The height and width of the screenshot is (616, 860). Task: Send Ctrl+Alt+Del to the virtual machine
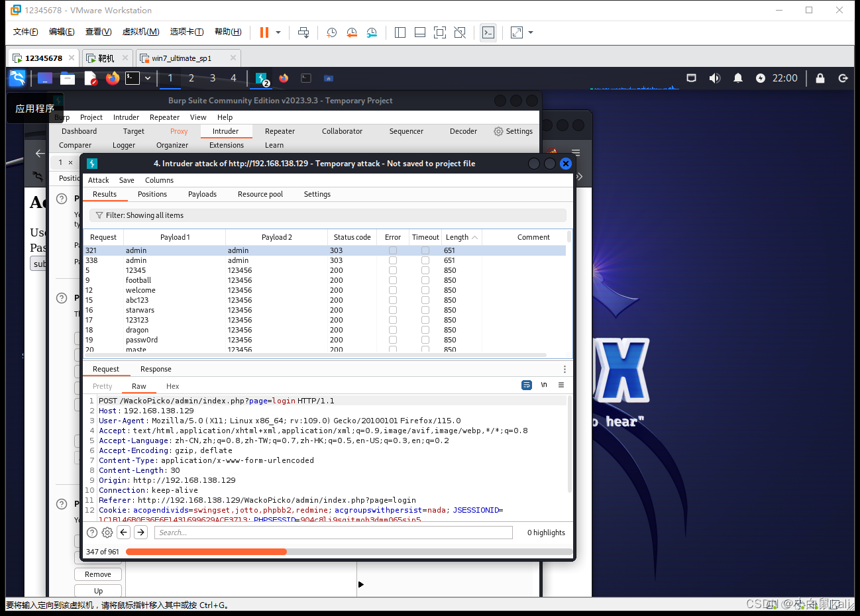coord(303,32)
